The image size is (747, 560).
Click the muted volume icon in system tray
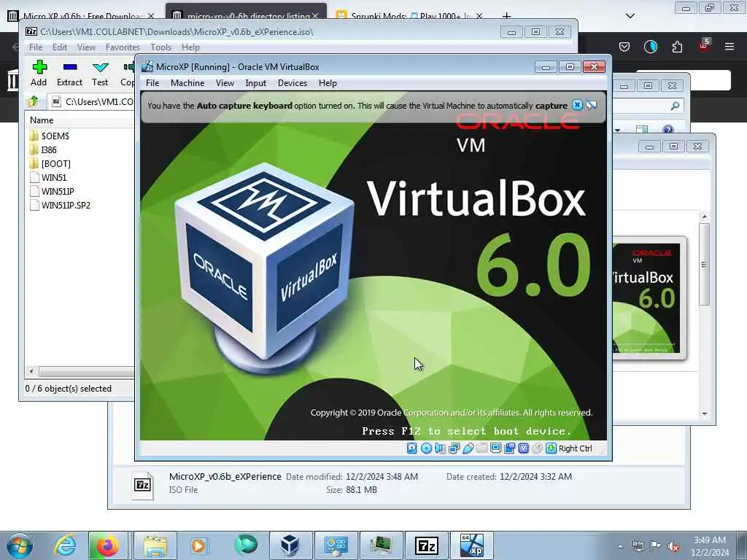pyautogui.click(x=673, y=546)
